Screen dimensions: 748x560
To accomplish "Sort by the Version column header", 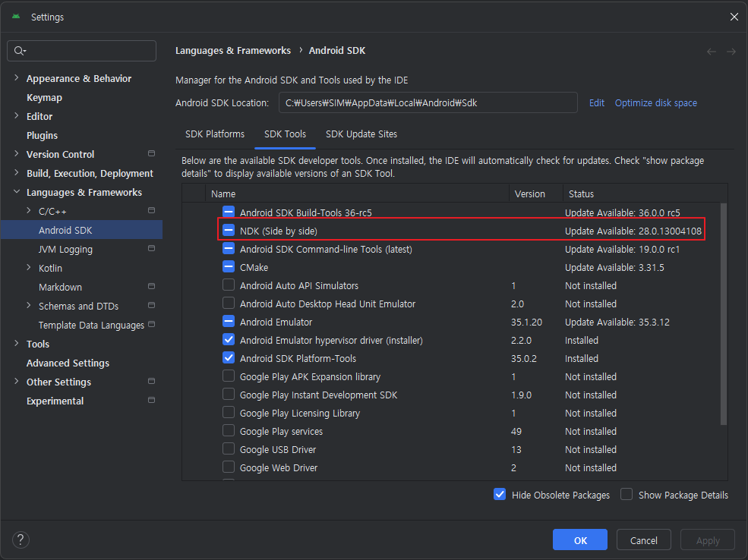I will 535,193.
